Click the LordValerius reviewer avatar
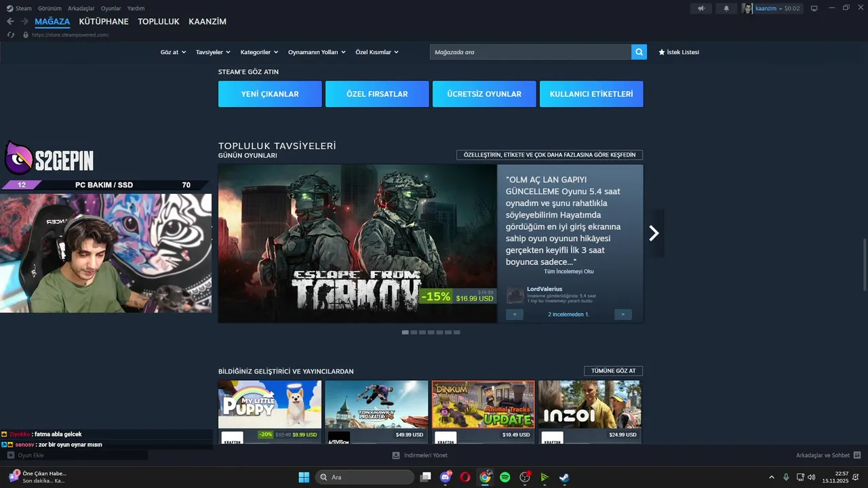The height and width of the screenshot is (488, 868). tap(515, 295)
